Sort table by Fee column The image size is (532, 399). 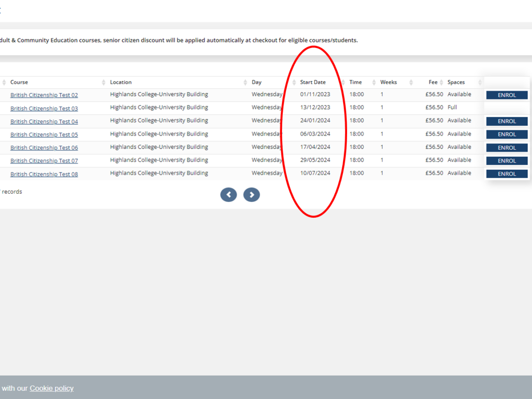(433, 82)
